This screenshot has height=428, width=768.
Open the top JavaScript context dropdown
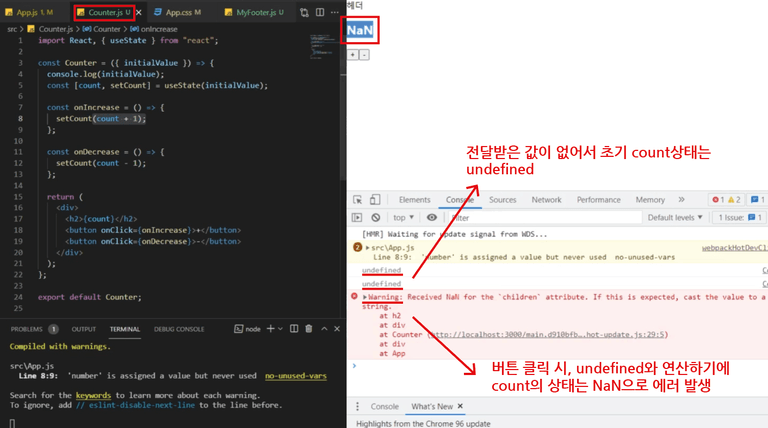point(404,217)
